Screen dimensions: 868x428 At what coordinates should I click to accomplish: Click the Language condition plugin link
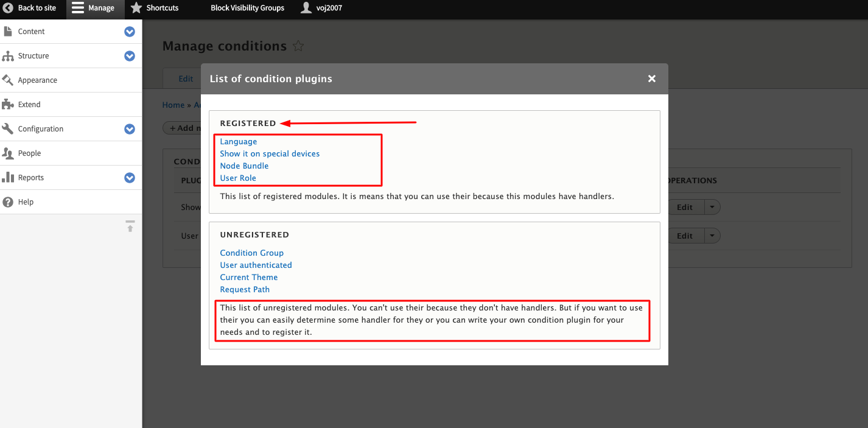click(x=239, y=142)
